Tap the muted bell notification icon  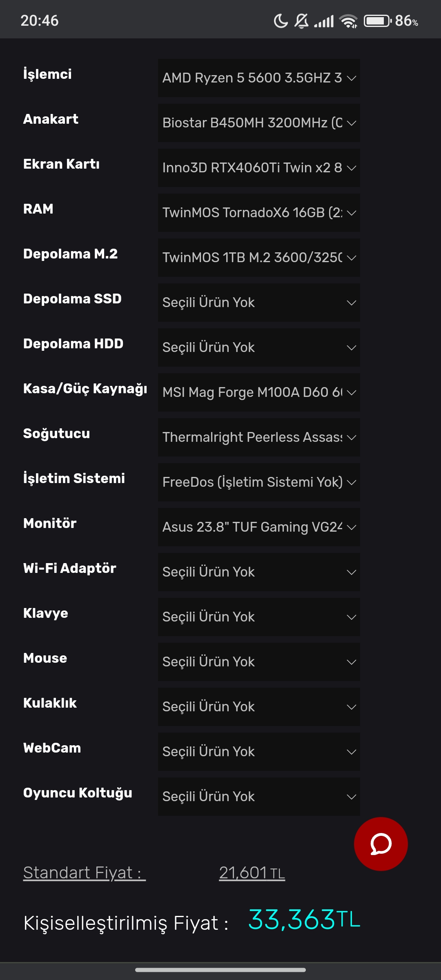pyautogui.click(x=301, y=21)
